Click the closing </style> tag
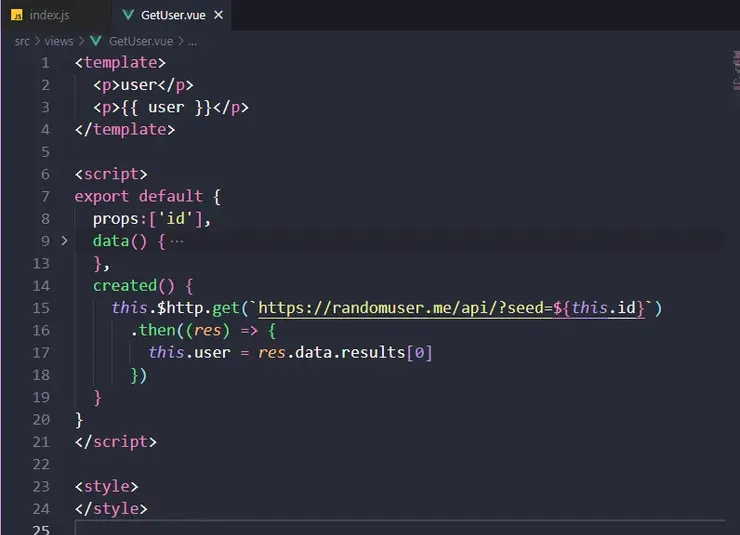Screen dimensions: 740x535 point(111,509)
